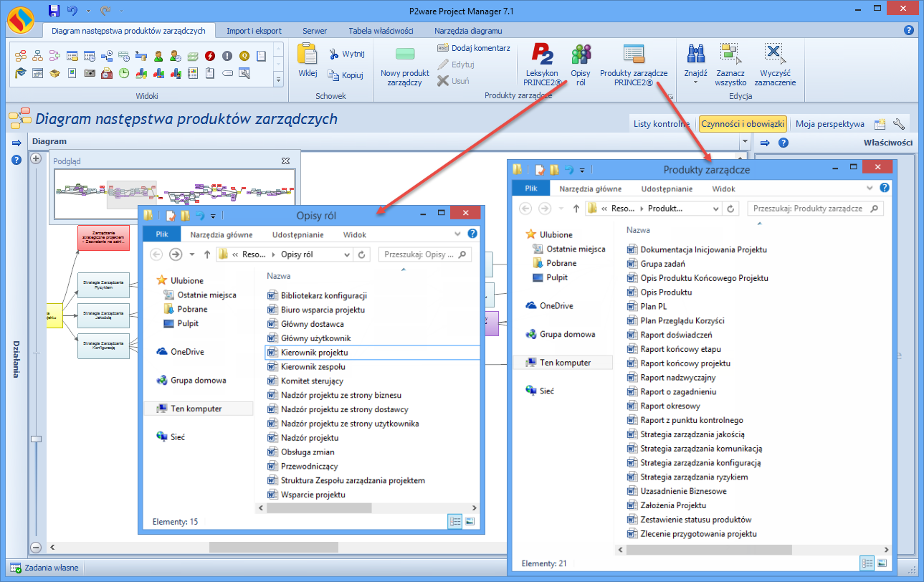Screen dimensions: 924x582
Task: Click Dodaj komentarz button
Action: (473, 48)
